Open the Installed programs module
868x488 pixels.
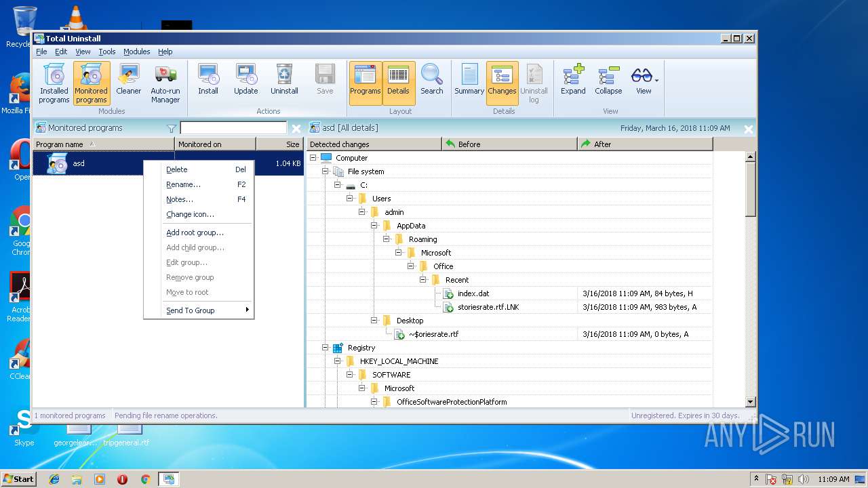pos(54,83)
